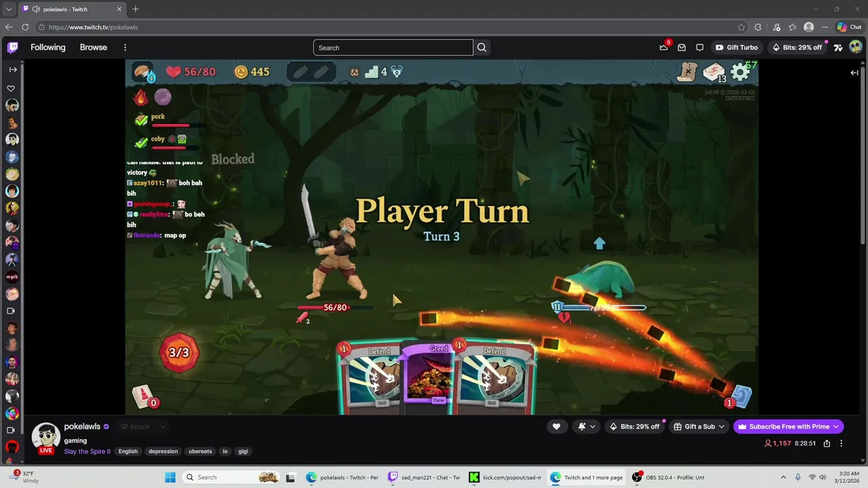Open Copilot Chat in the browser
Image resolution: width=868 pixels, height=488 pixels.
849,27
